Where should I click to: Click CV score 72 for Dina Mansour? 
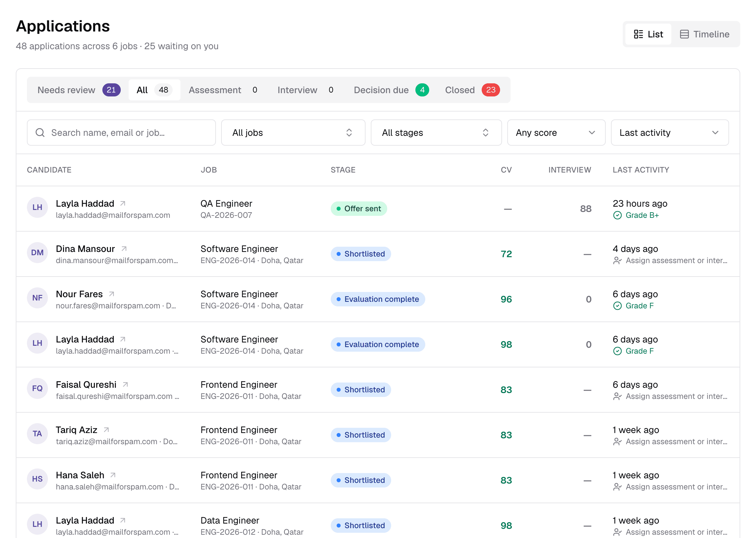click(506, 254)
